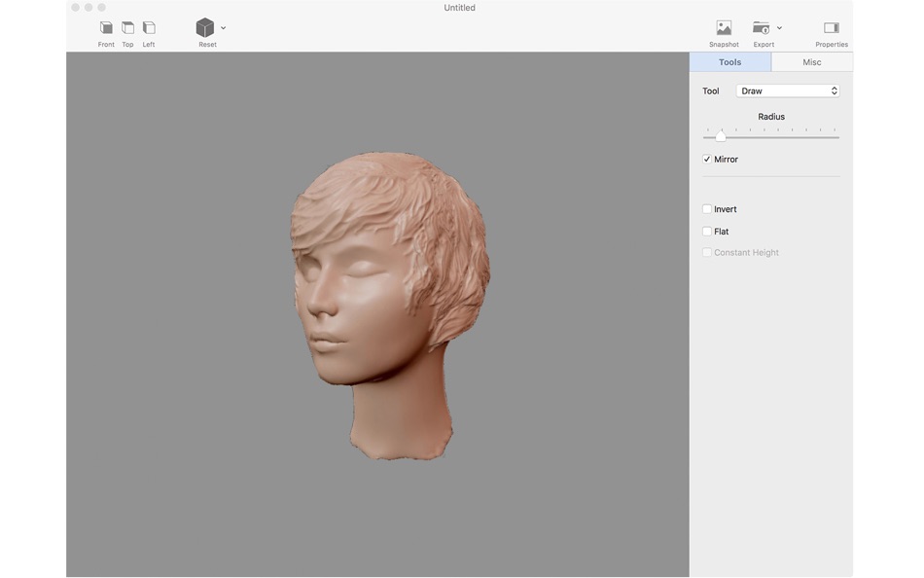This screenshot has width=924, height=578.
Task: Open the Tool dropdown showing Draw
Action: 787,91
